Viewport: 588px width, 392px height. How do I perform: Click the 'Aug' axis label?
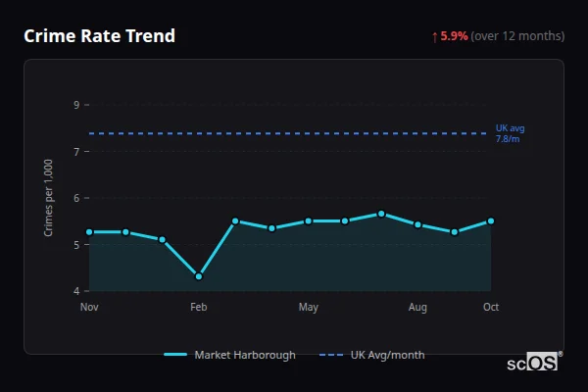tap(417, 307)
